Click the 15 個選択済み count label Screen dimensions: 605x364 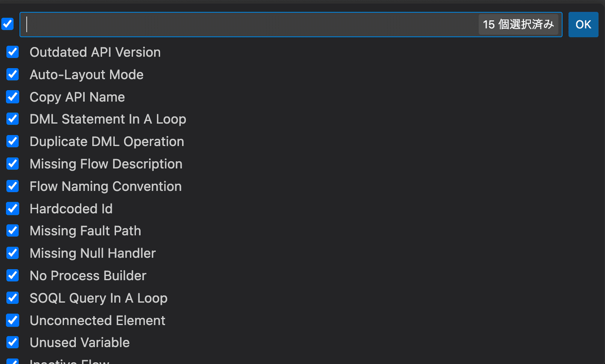tap(519, 24)
